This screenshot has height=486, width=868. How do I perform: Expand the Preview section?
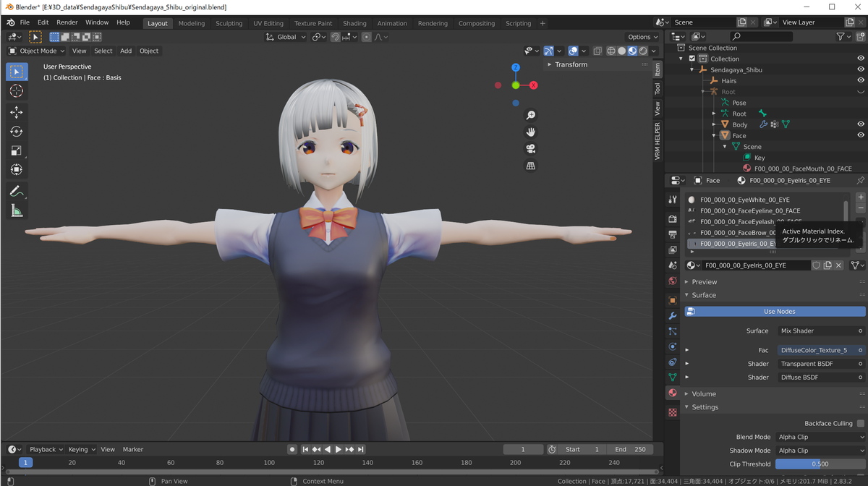pos(705,282)
